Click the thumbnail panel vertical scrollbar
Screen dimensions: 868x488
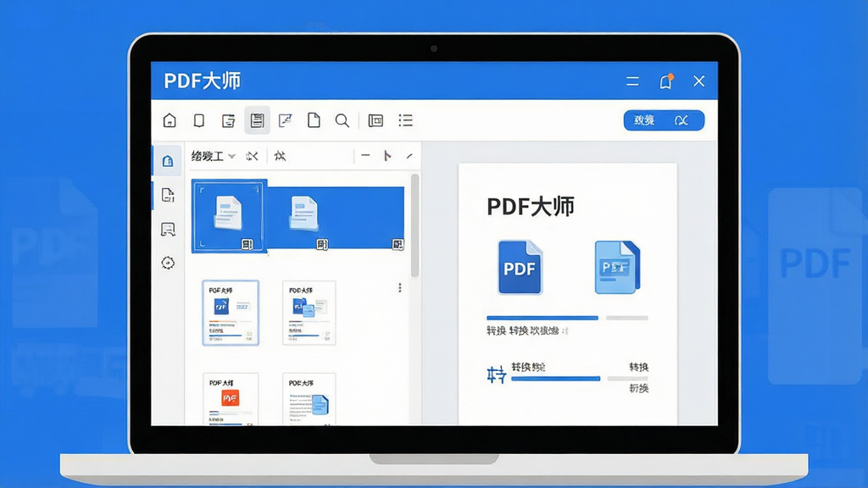tap(415, 225)
